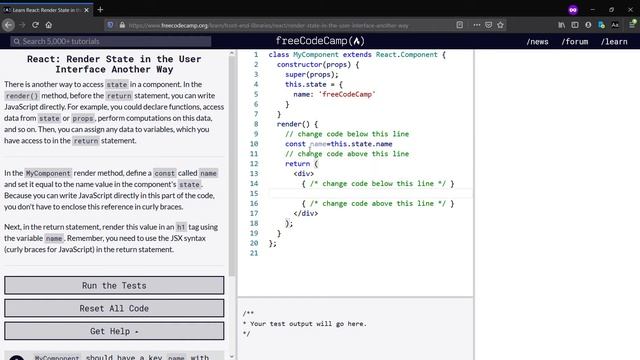
Task: Open a new tab with the plus icon
Action: click(x=100, y=9)
